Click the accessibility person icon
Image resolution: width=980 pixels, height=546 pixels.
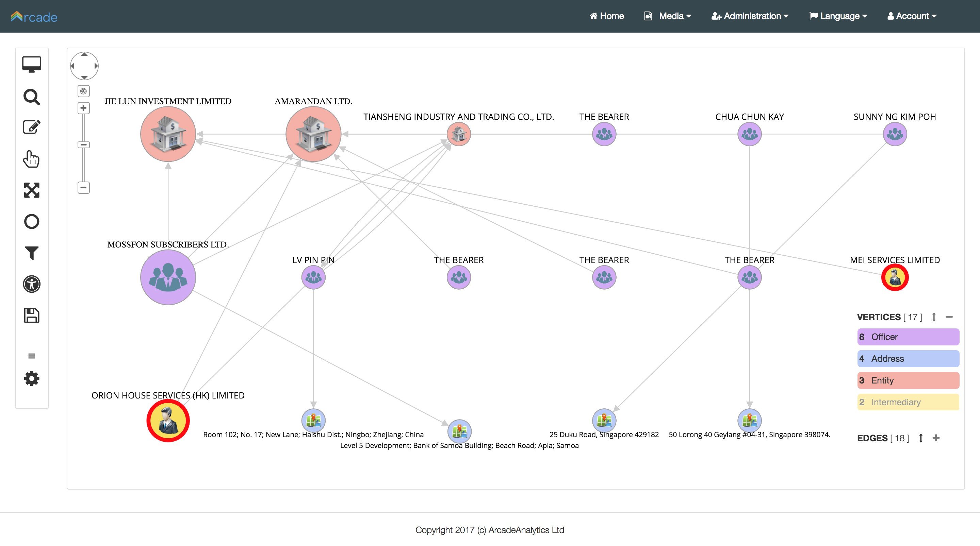[x=32, y=284]
